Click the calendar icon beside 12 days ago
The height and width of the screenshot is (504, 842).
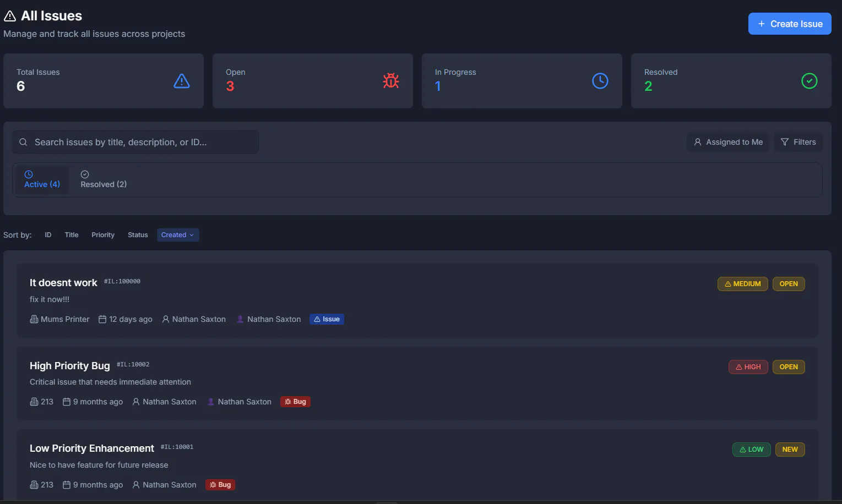pyautogui.click(x=102, y=319)
